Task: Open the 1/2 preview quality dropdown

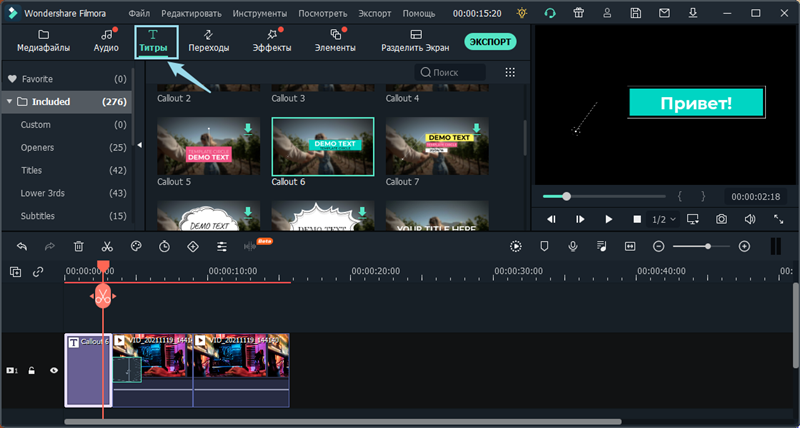Action: point(664,219)
